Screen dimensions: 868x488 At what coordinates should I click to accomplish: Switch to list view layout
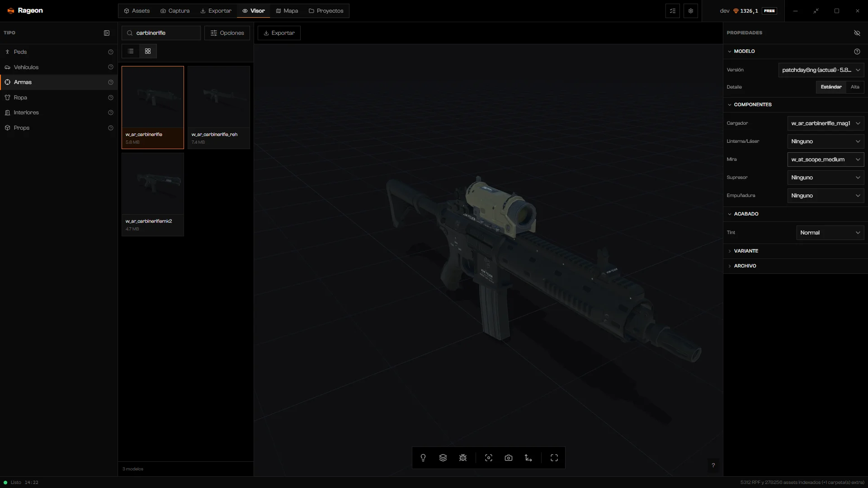click(x=131, y=51)
